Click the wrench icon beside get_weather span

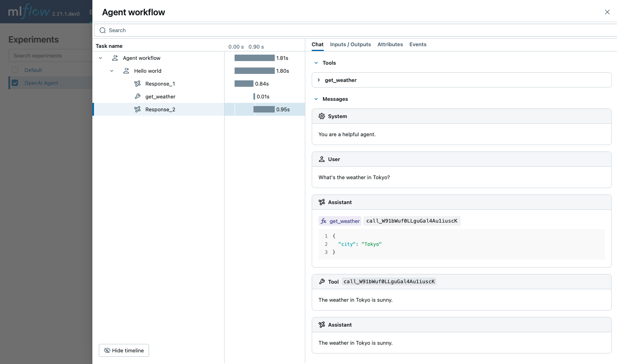(138, 96)
